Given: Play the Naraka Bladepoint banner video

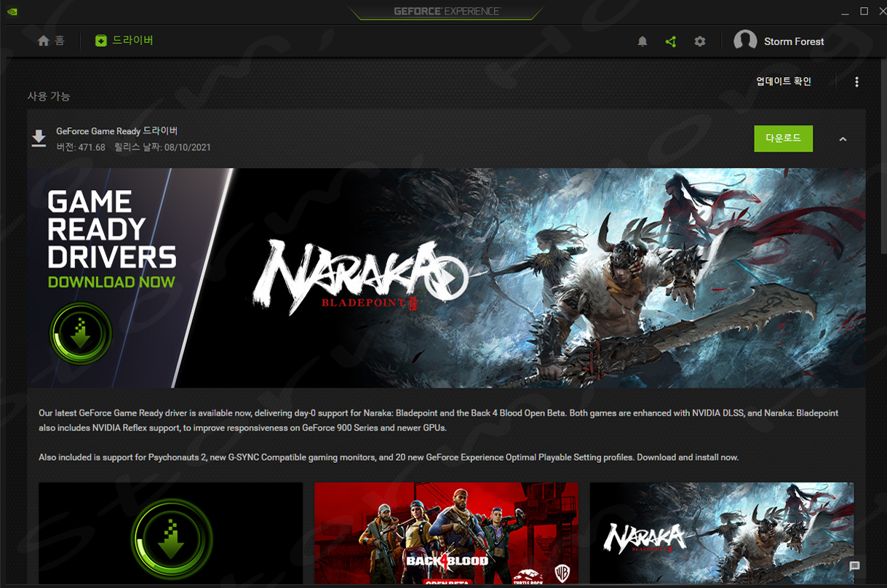Looking at the screenshot, I should pyautogui.click(x=446, y=279).
